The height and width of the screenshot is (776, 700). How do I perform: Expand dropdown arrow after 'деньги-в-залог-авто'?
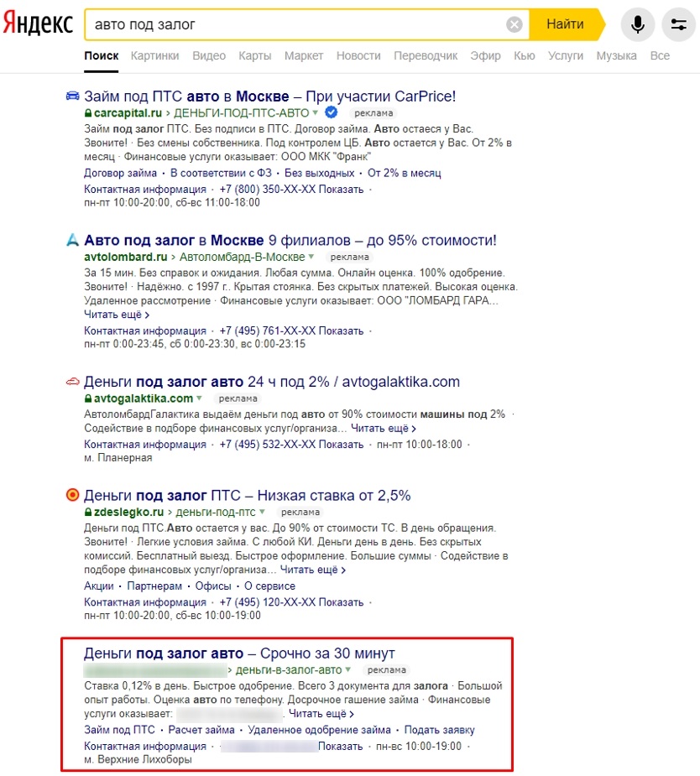(x=348, y=669)
